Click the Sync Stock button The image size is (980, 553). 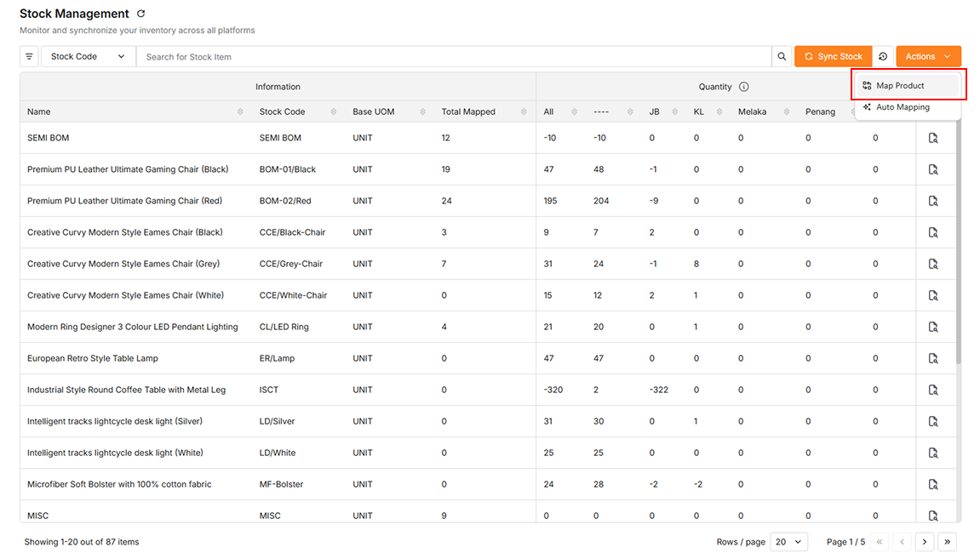833,56
